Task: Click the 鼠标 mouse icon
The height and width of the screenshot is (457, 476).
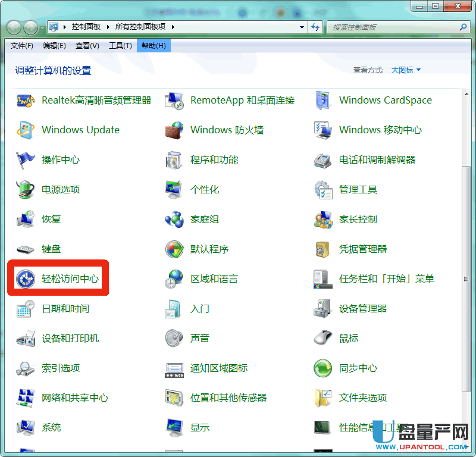Action: [x=323, y=339]
